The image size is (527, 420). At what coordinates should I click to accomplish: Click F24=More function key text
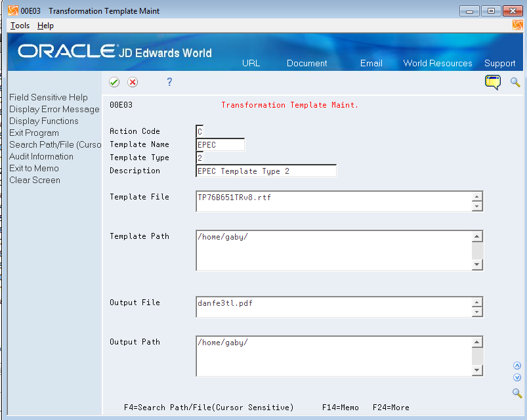[391, 408]
